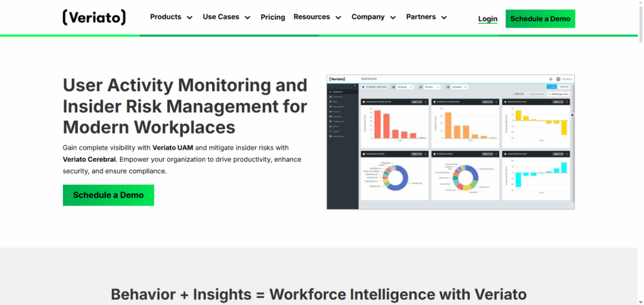Open the Partners menu

tap(421, 17)
